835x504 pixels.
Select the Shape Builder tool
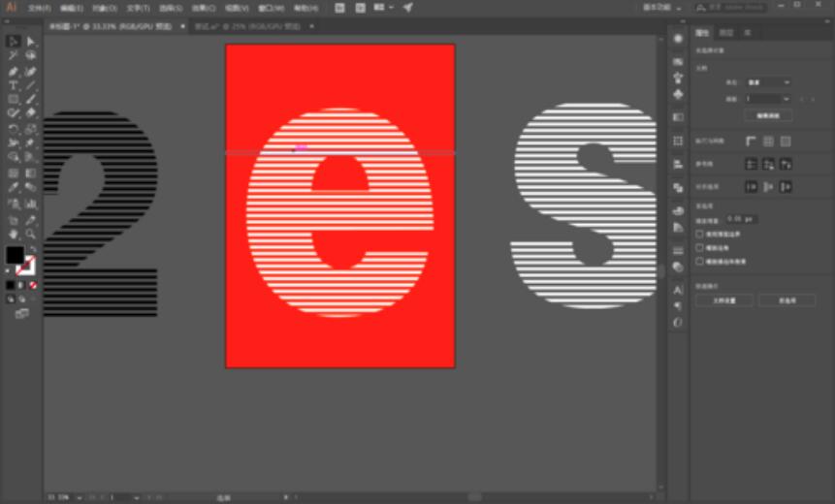click(14, 157)
